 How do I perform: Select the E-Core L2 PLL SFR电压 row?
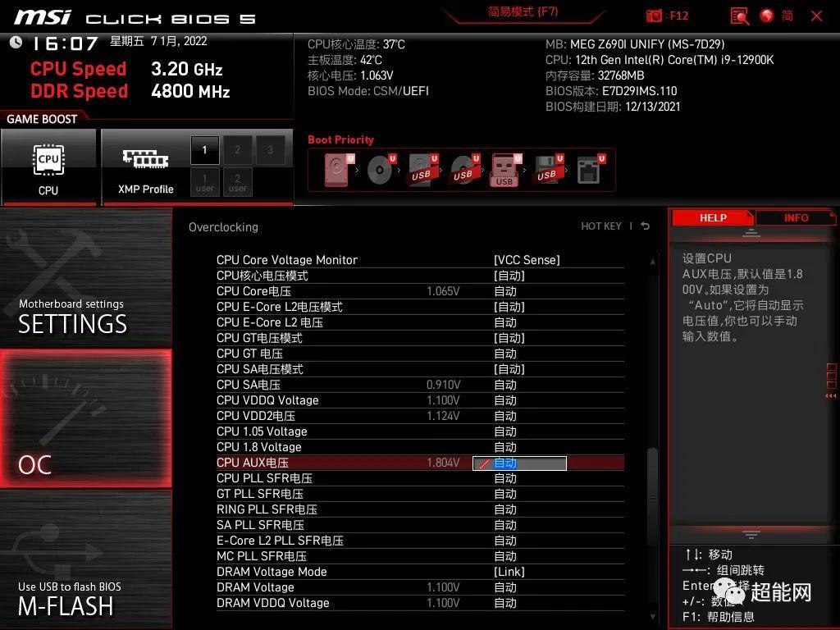click(420, 541)
